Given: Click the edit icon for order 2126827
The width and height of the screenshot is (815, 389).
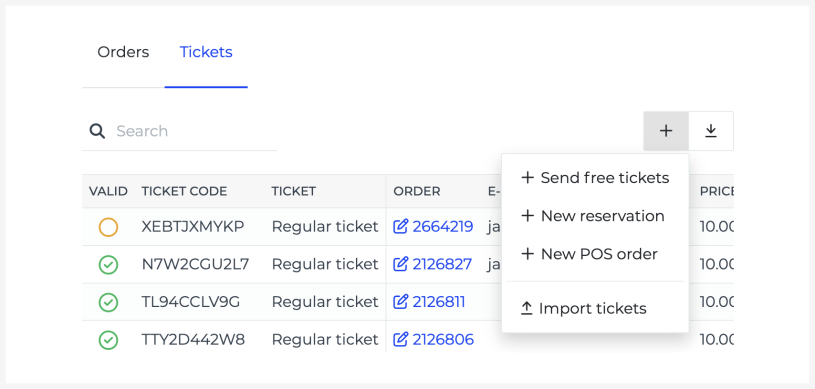Looking at the screenshot, I should (x=400, y=264).
